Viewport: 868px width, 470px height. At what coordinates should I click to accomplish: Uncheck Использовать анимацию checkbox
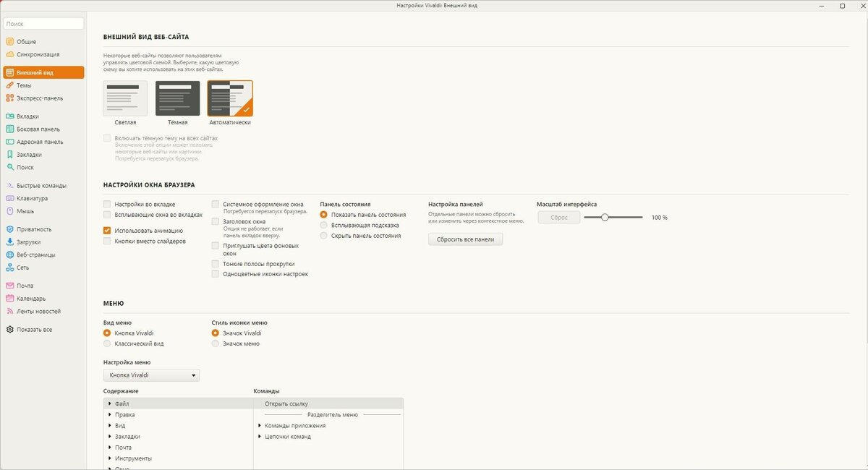(107, 231)
